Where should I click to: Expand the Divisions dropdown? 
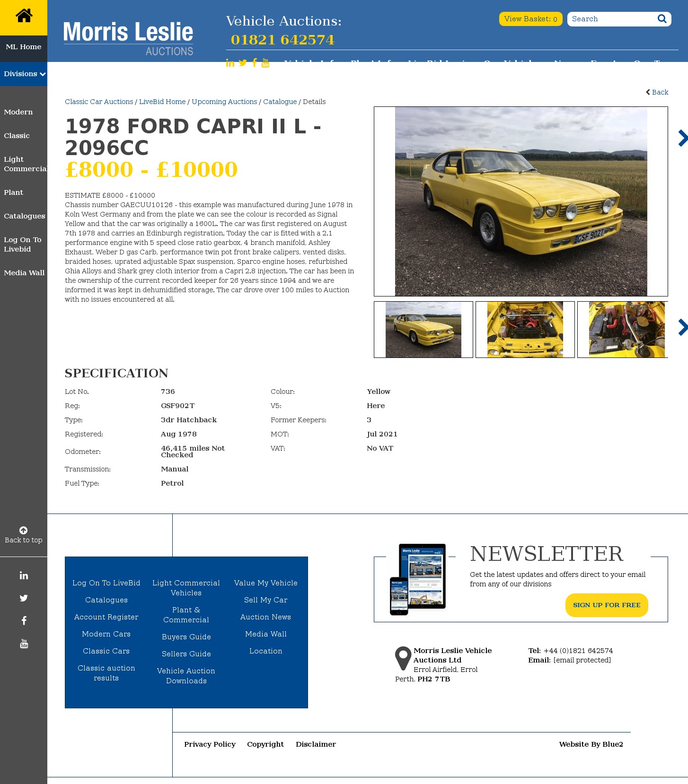coord(24,74)
